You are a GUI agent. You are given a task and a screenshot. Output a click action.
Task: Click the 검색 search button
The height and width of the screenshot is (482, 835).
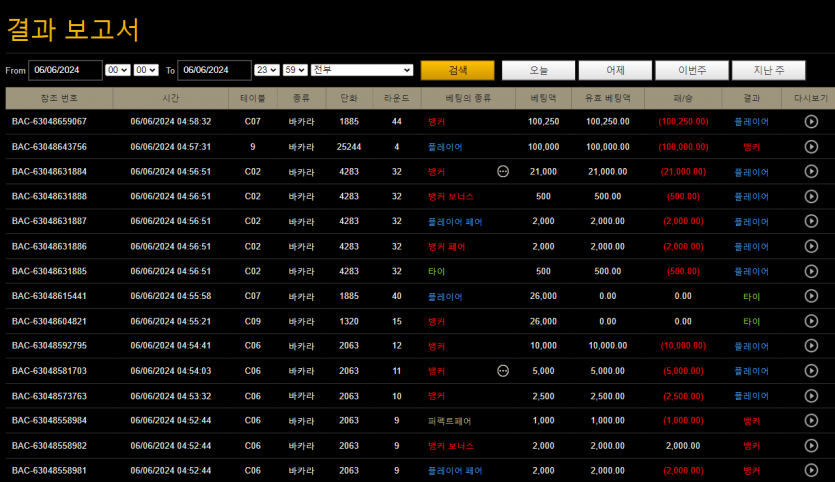(x=457, y=70)
